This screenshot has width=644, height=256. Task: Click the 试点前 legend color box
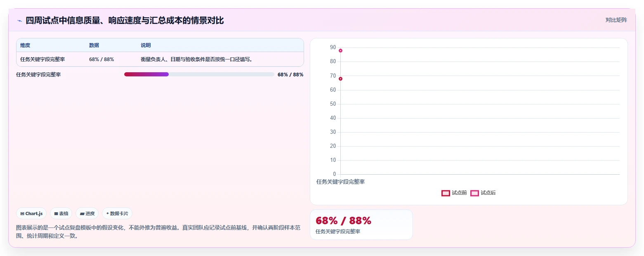point(446,193)
